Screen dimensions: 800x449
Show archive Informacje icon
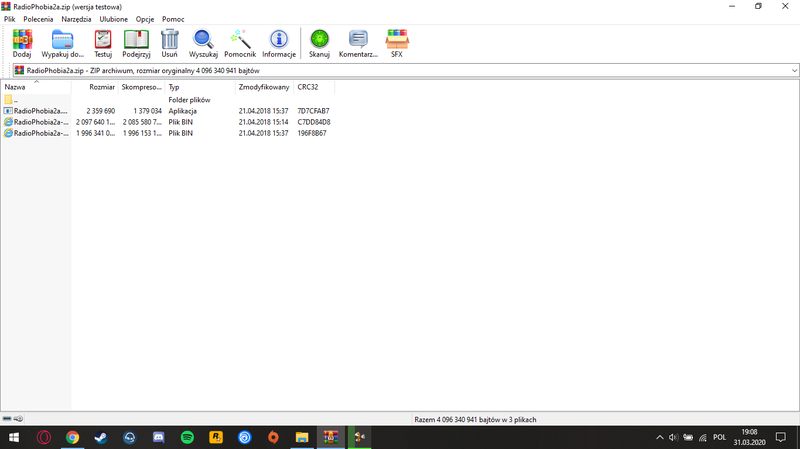[x=279, y=41]
